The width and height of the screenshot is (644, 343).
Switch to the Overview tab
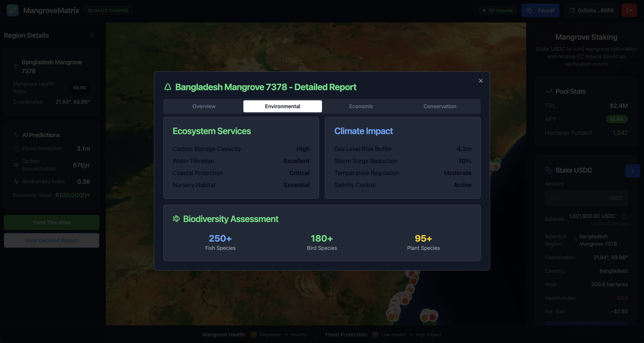204,106
